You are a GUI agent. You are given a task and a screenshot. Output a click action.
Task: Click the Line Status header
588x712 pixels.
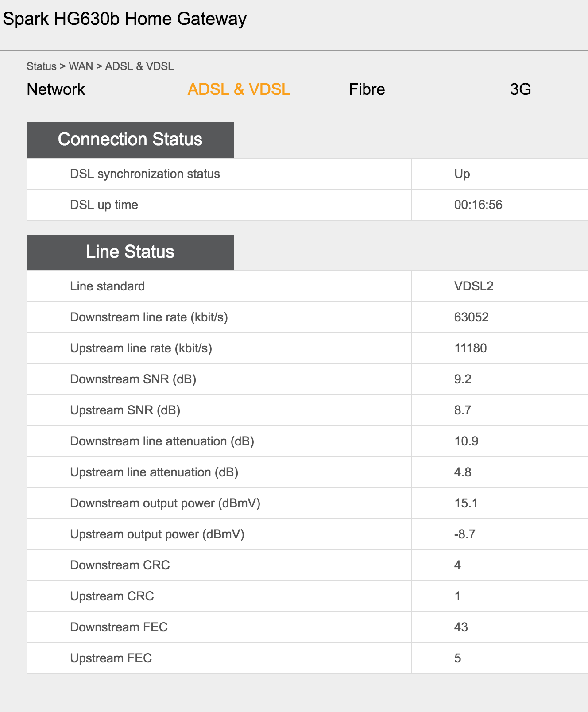click(130, 252)
